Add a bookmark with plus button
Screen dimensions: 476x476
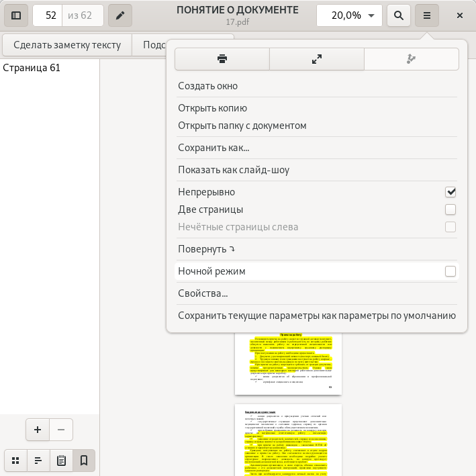[x=38, y=430]
